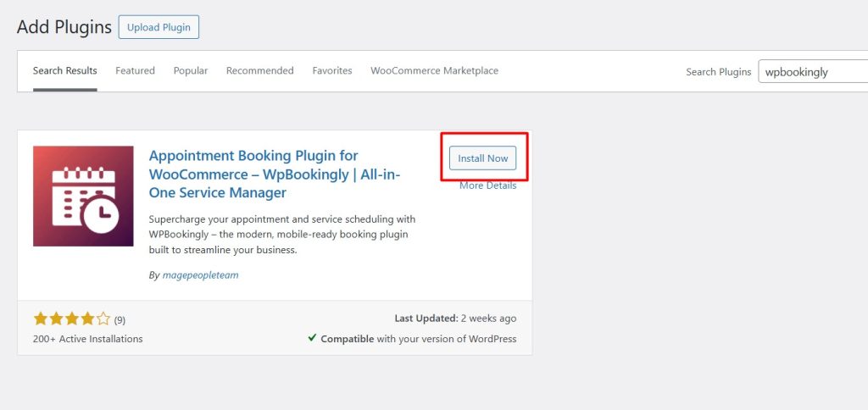The width and height of the screenshot is (868, 410).
Task: Show the Favorites tab
Action: click(332, 71)
